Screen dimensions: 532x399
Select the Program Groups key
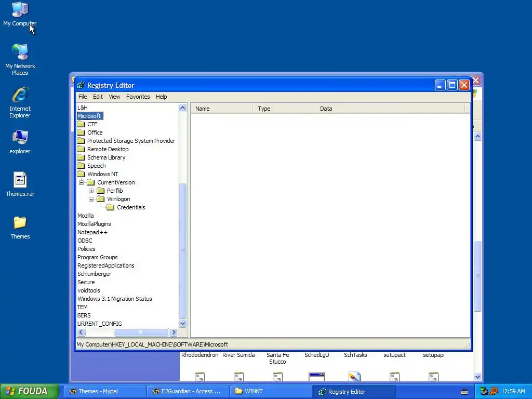pyautogui.click(x=97, y=257)
